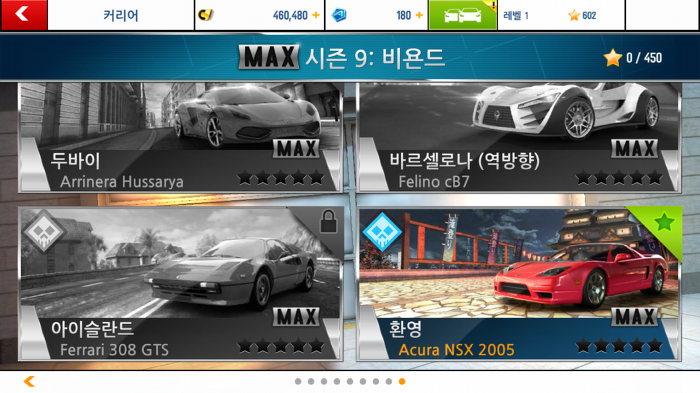The image size is (700, 393).
Task: Click the star rating on 바르셀로나 card
Action: click(x=619, y=178)
